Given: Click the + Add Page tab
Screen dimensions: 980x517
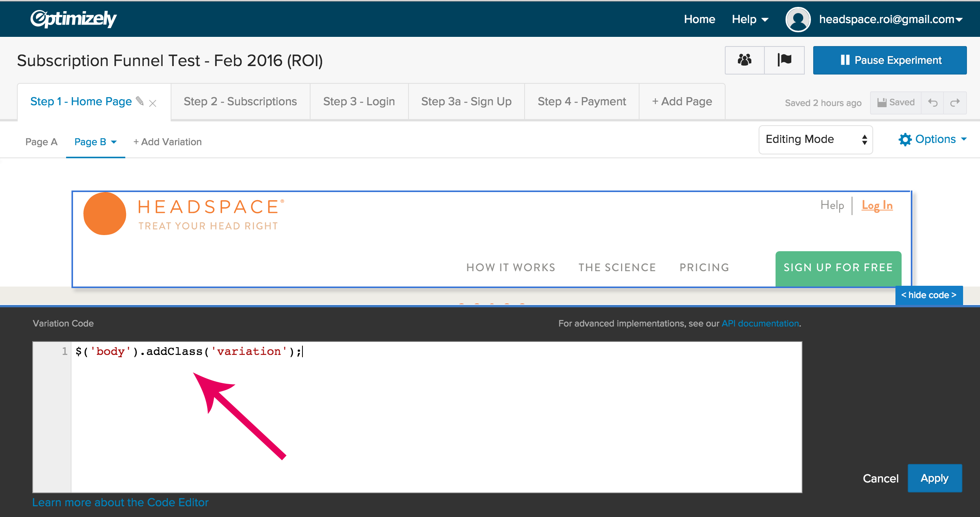Looking at the screenshot, I should (682, 101).
